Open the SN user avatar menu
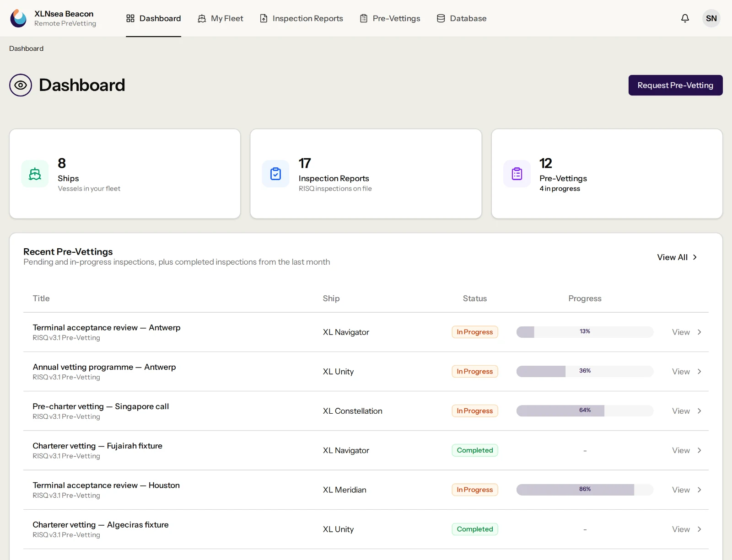The width and height of the screenshot is (732, 560). (x=711, y=18)
